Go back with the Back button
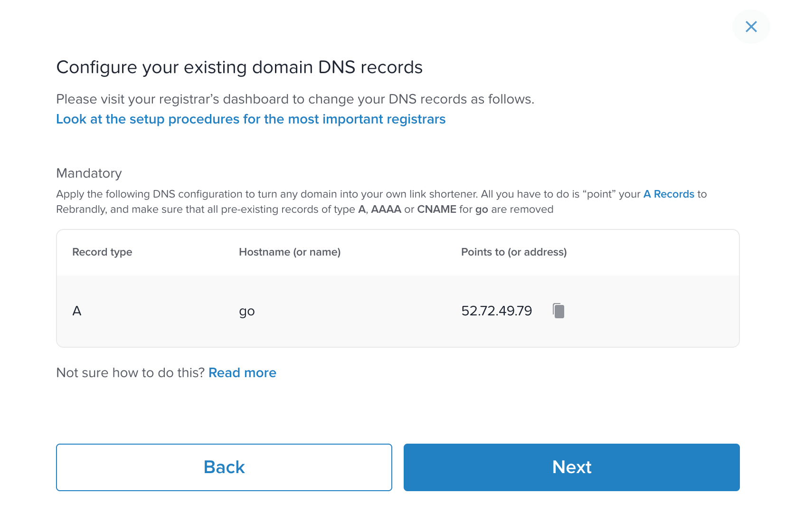This screenshot has width=795, height=532. 224,467
